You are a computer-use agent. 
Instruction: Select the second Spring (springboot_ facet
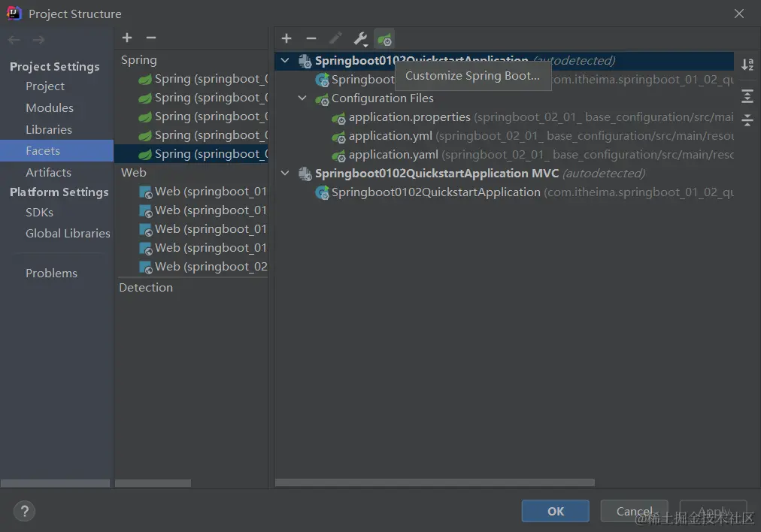(191, 98)
